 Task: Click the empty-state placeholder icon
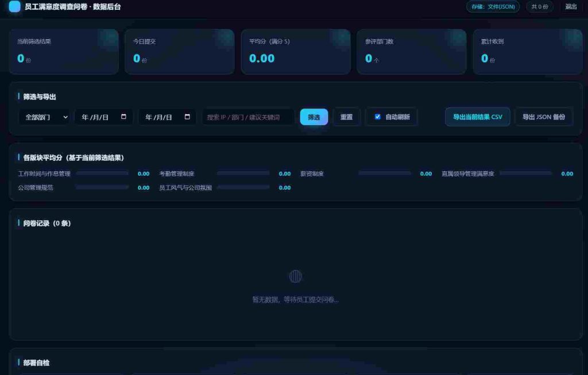tap(296, 276)
